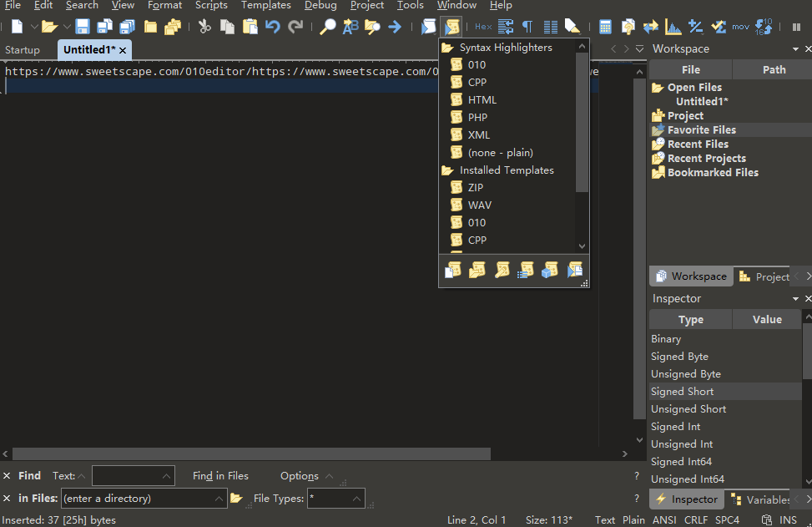Open the Inspector panel dropdown arrow
The image size is (812, 527).
tap(795, 299)
